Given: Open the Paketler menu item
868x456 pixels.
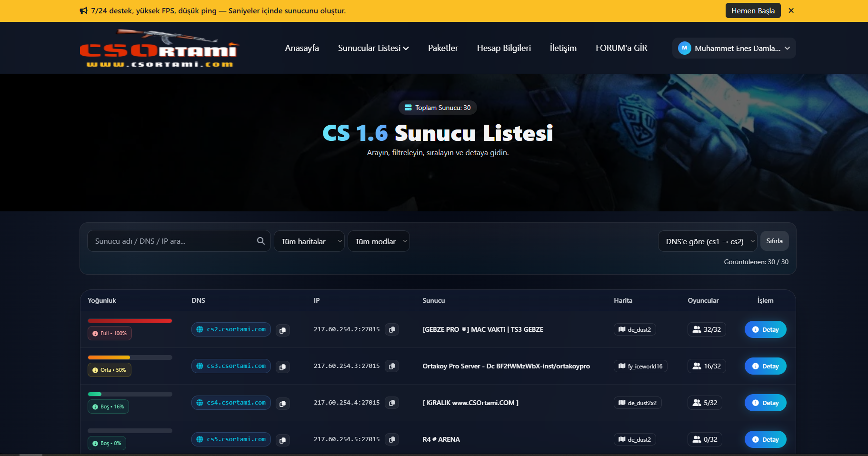Looking at the screenshot, I should (443, 48).
